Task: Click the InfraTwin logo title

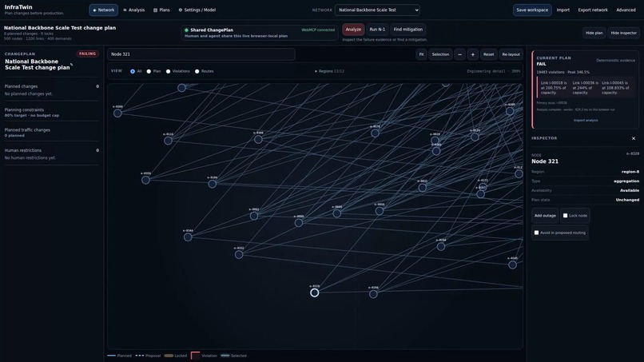Action: click(18, 7)
